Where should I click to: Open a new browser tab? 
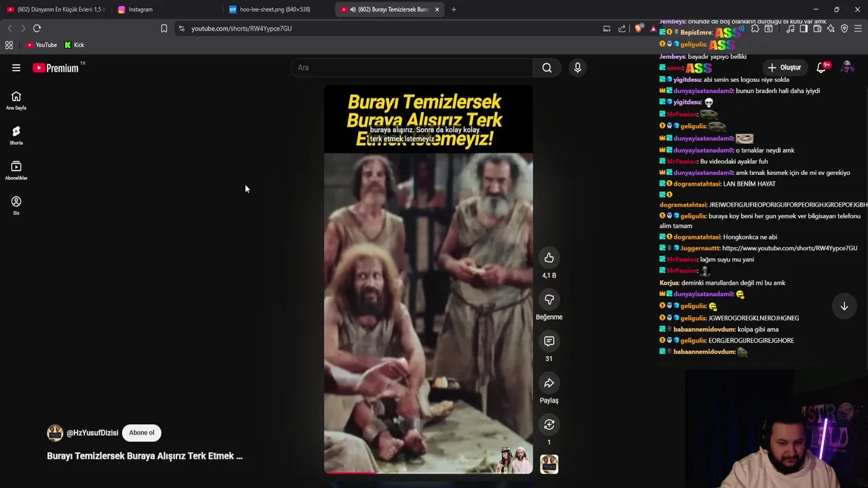coord(454,9)
